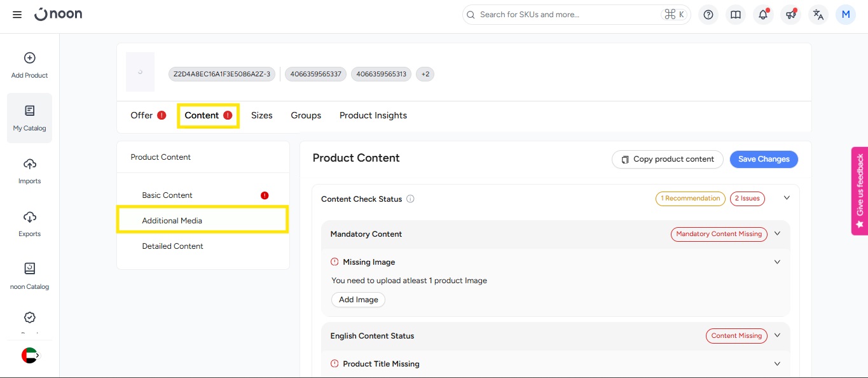
Task: Select UAE flag country switcher
Action: click(x=29, y=355)
